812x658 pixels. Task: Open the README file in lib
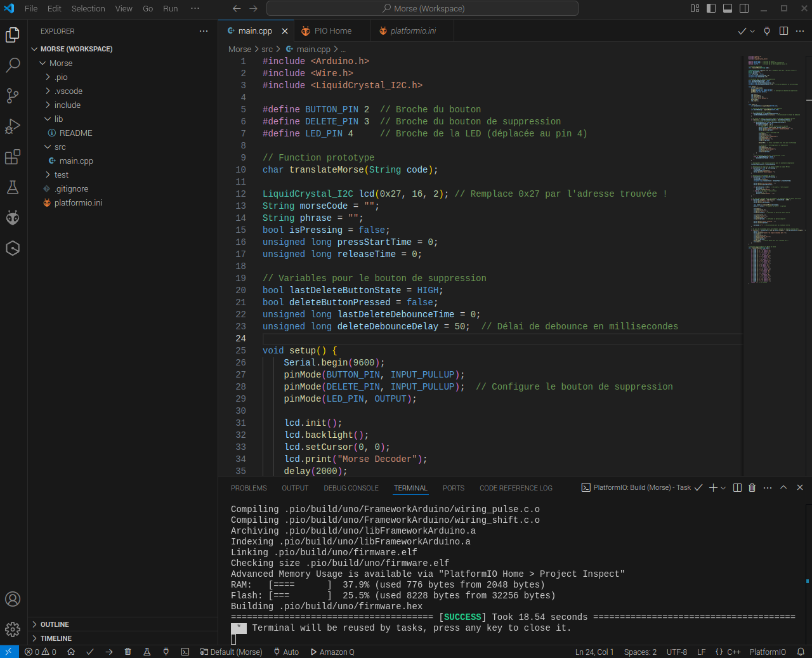76,133
